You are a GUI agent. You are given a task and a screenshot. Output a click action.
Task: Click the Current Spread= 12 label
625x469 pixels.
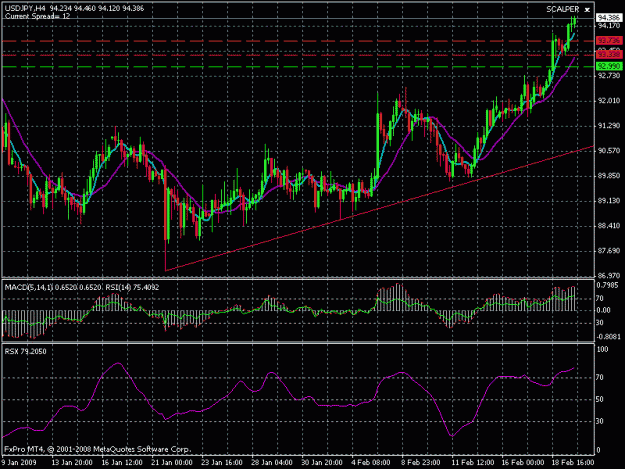point(37,16)
